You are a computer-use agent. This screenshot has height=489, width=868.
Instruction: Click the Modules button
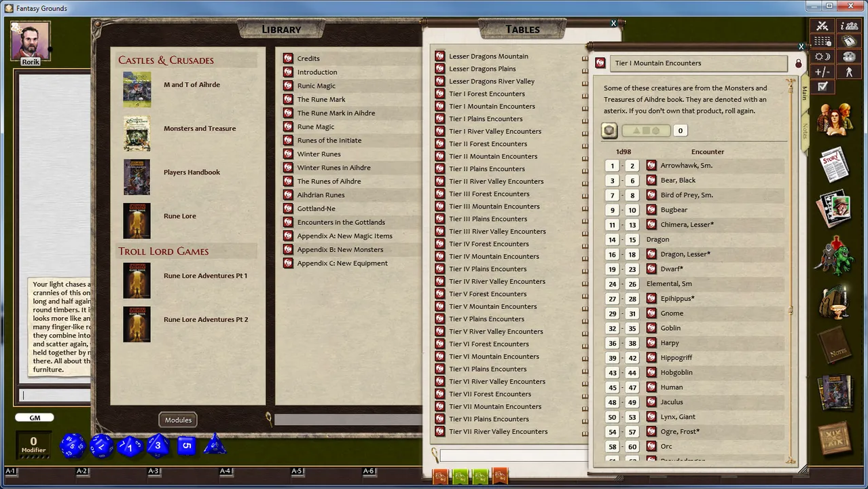(178, 420)
